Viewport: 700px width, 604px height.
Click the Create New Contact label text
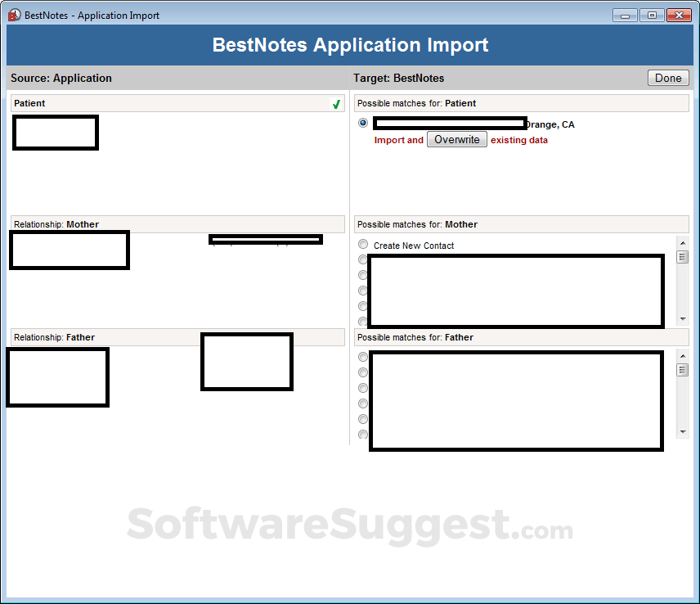click(414, 246)
